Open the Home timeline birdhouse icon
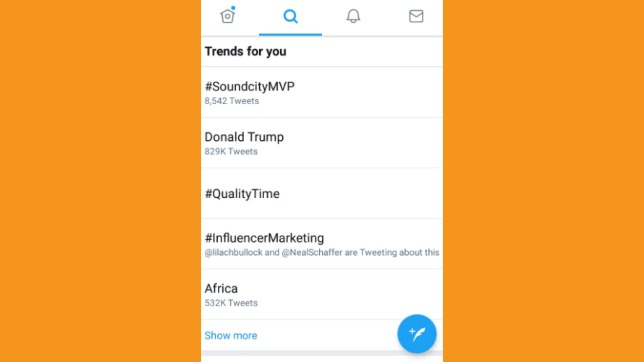The image size is (644, 362). click(x=227, y=16)
